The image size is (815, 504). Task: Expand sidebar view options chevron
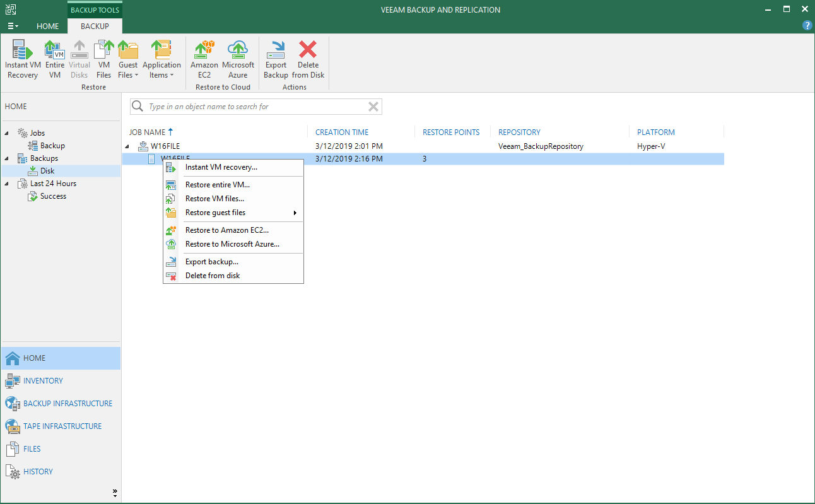tap(115, 492)
